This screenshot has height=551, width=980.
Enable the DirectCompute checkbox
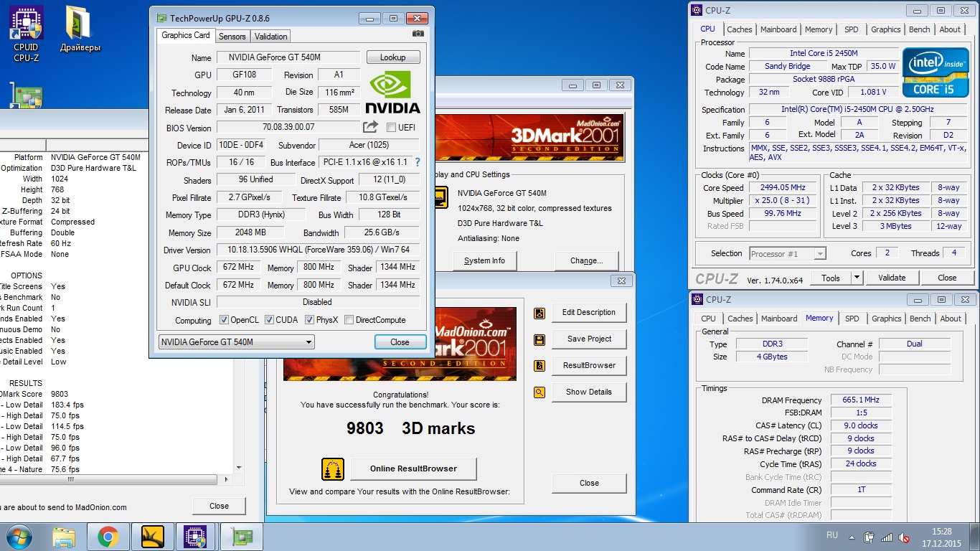tap(349, 320)
